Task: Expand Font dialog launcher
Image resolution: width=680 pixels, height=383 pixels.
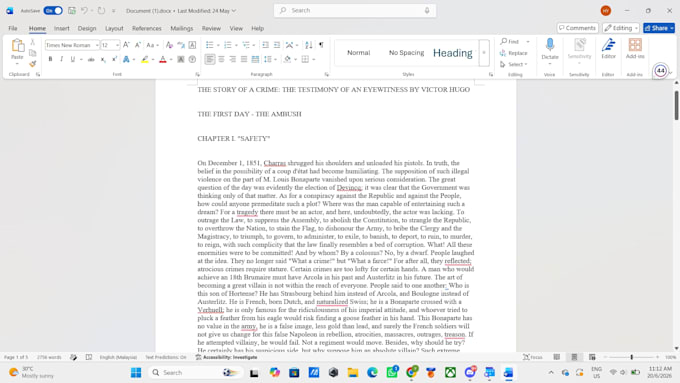Action: click(x=197, y=75)
